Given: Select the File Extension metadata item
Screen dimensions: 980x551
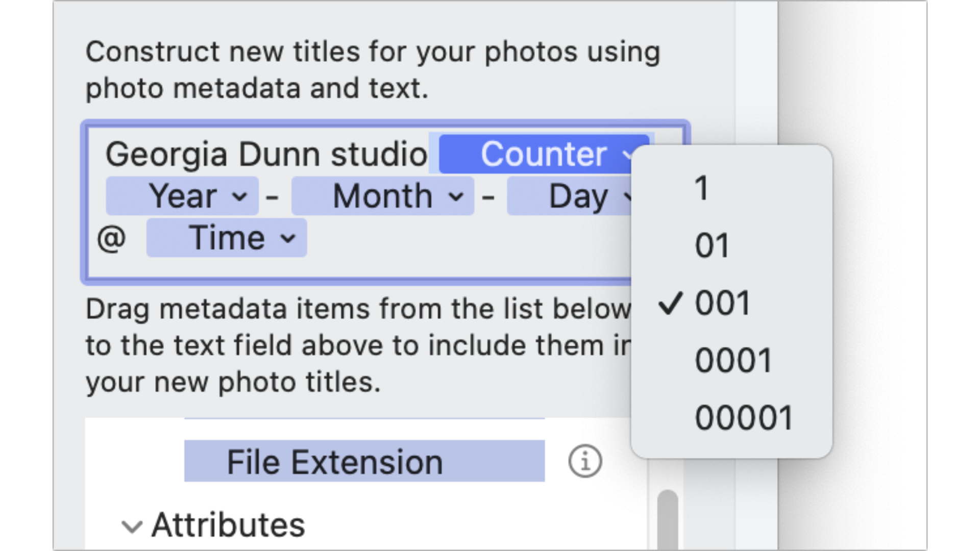Looking at the screenshot, I should pos(364,461).
